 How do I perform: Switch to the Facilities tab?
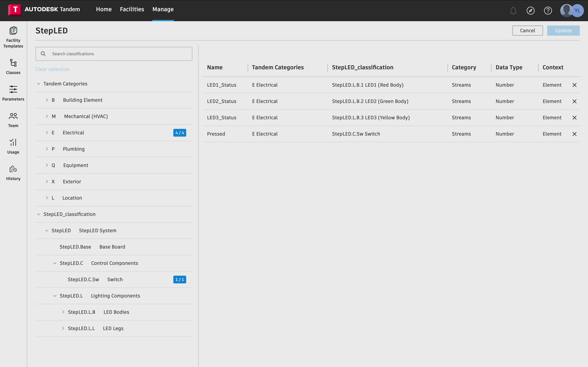[132, 9]
